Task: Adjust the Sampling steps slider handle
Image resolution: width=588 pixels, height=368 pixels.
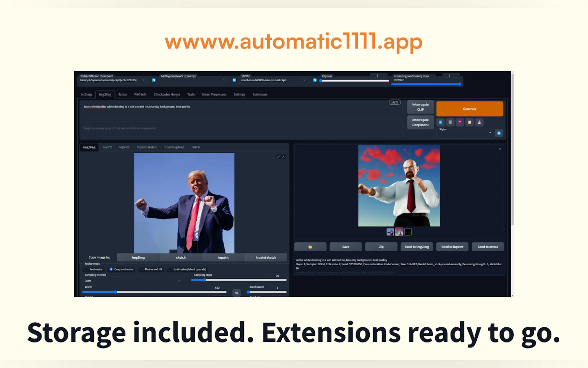Action: click(204, 280)
